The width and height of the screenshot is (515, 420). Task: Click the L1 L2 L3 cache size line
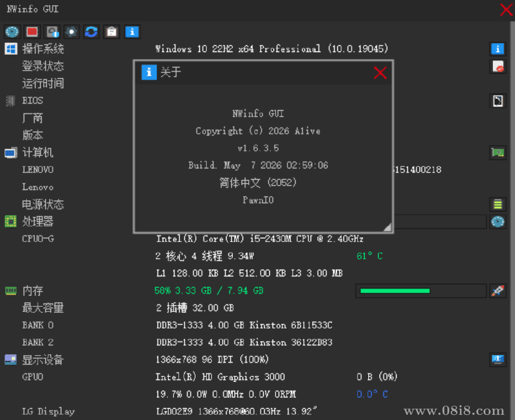(249, 273)
